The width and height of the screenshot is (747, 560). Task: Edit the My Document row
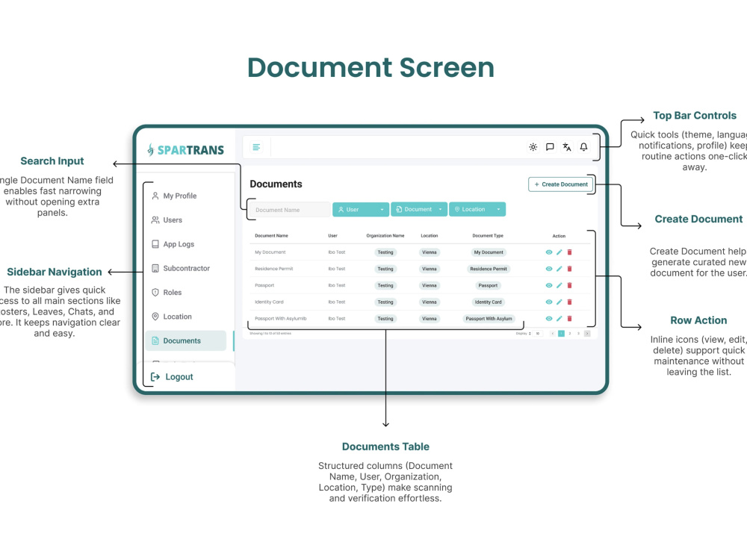pos(560,252)
